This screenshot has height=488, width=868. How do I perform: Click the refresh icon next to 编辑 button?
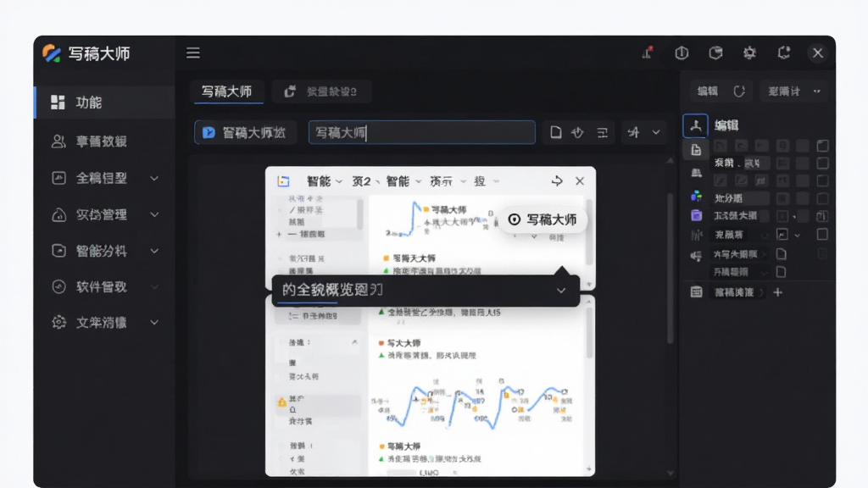click(x=739, y=91)
